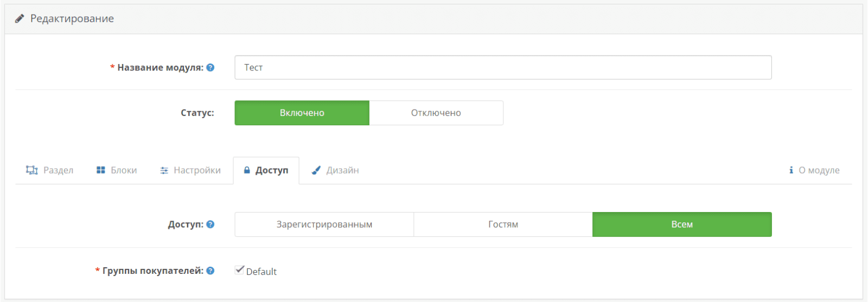Select the Доступ tab
Viewport: 868px width, 302px height.
point(266,170)
